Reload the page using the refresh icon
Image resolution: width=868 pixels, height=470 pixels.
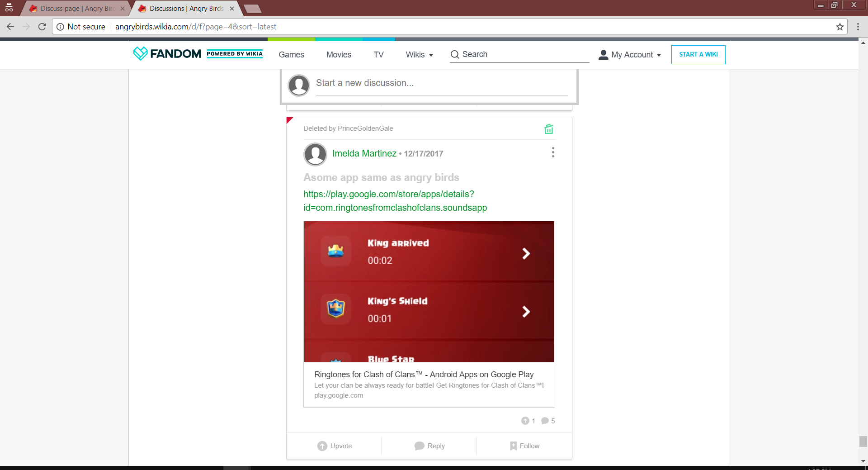(x=42, y=27)
